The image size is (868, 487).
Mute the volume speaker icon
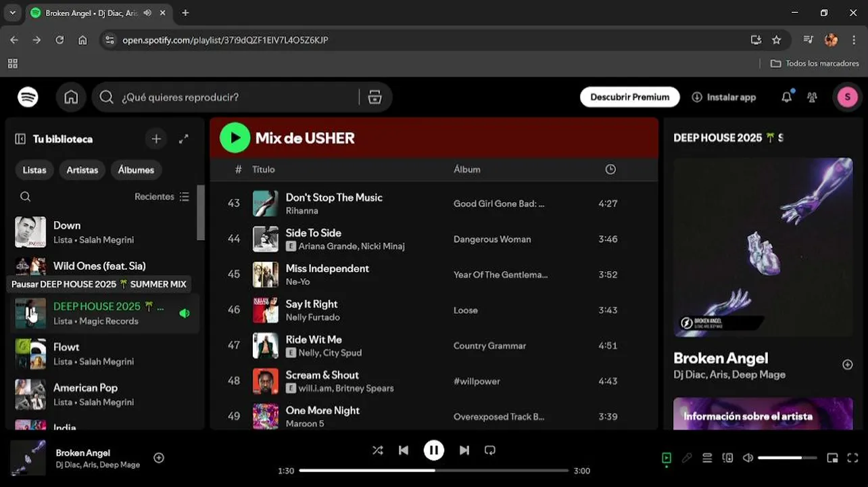pyautogui.click(x=748, y=458)
